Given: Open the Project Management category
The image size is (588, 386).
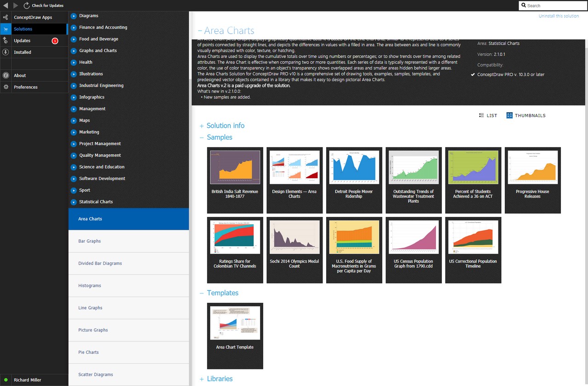Looking at the screenshot, I should (100, 144).
